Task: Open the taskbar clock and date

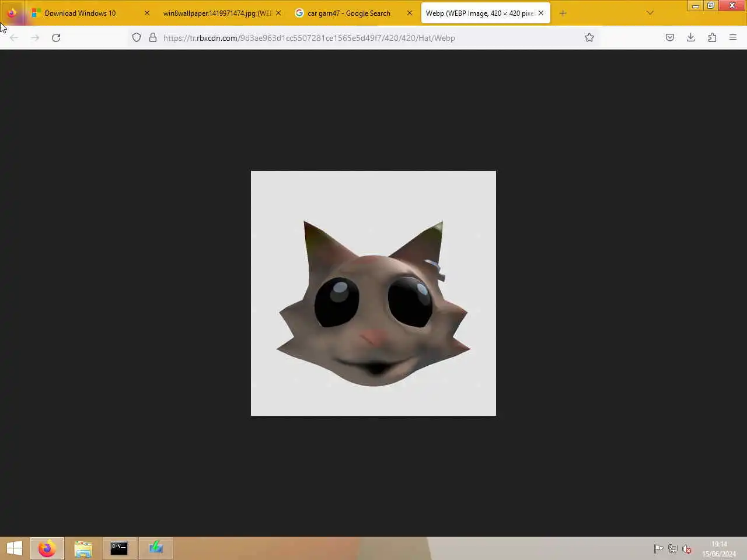Action: [719, 549]
